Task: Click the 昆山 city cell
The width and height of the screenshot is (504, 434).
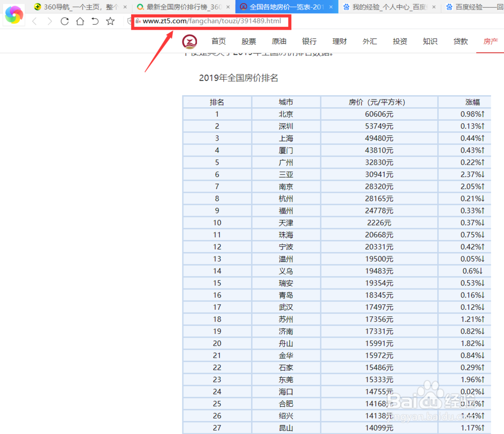Action: [286, 428]
